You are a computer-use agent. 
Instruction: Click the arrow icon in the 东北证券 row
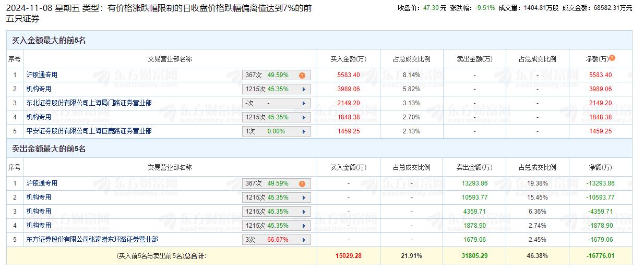coord(304,103)
